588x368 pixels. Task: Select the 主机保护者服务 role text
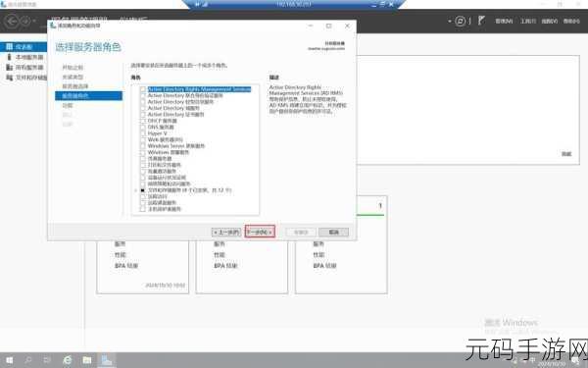click(x=165, y=209)
